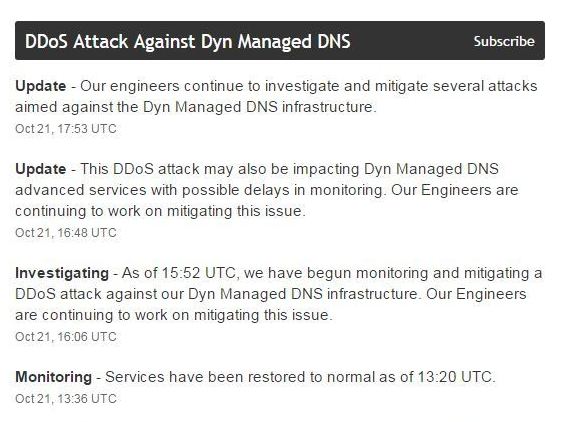The width and height of the screenshot is (563, 422).
Task: Click the text about possible delays in monitoring
Action: pyautogui.click(x=267, y=190)
